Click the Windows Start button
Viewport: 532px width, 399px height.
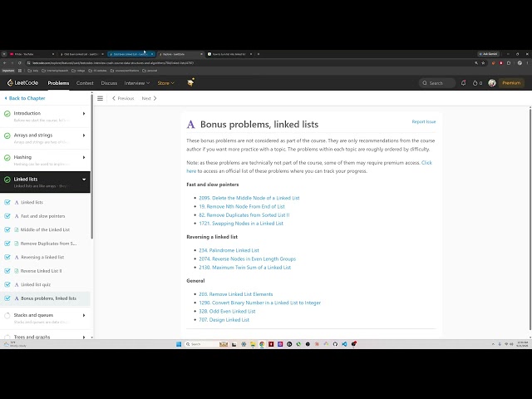[x=179, y=344]
